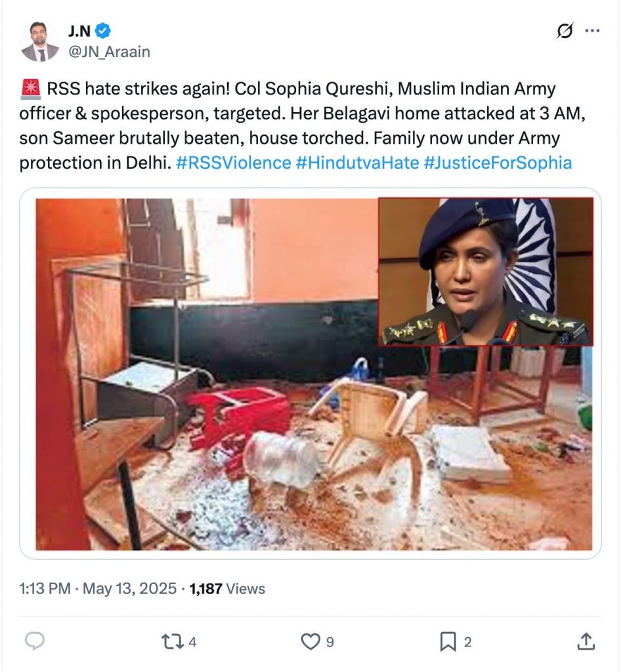Click the 1:13 PM May 13, 2025 timestamp

point(98,589)
